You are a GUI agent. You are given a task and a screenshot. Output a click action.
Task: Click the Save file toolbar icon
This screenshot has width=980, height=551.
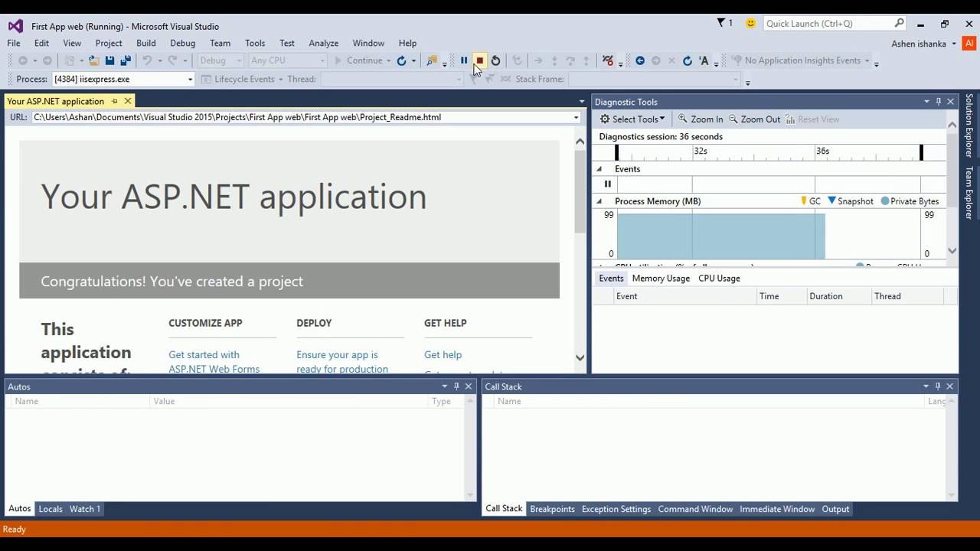click(110, 60)
